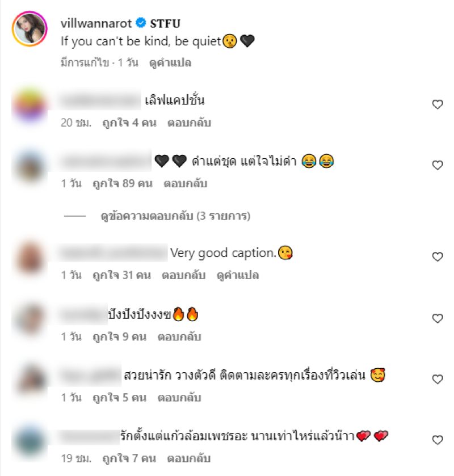454x476 pixels.
Task: Open the villwannarot username link
Action: [x=96, y=23]
